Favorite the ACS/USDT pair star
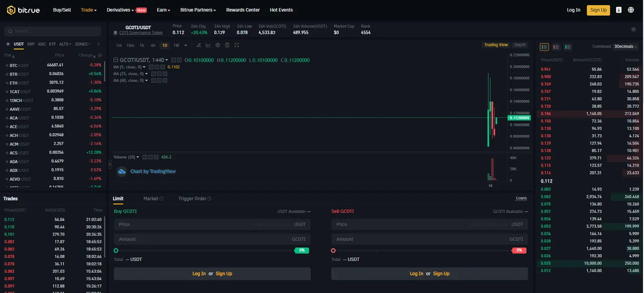 coord(7,153)
